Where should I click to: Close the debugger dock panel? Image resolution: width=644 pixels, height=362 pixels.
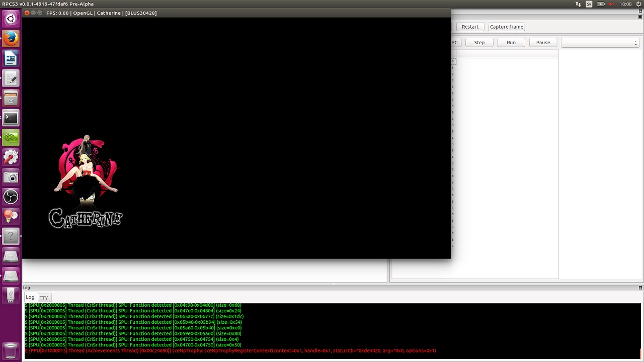[x=640, y=17]
